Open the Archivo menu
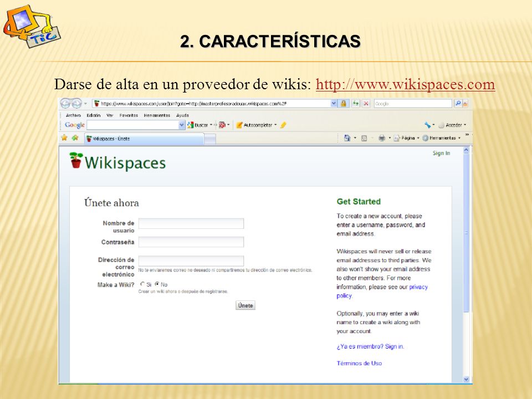 pos(73,115)
